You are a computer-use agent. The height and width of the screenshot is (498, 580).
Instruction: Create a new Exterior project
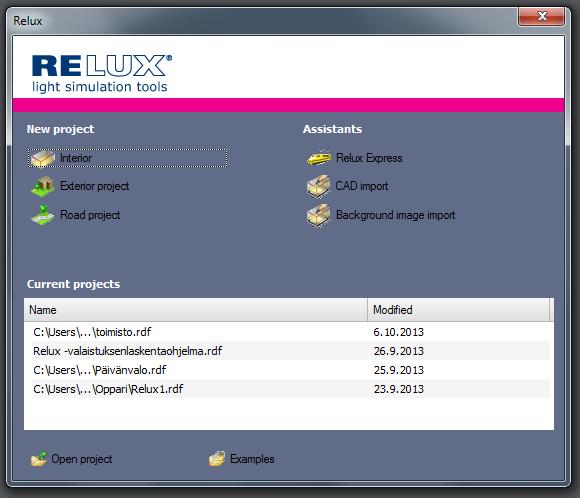click(x=80, y=186)
